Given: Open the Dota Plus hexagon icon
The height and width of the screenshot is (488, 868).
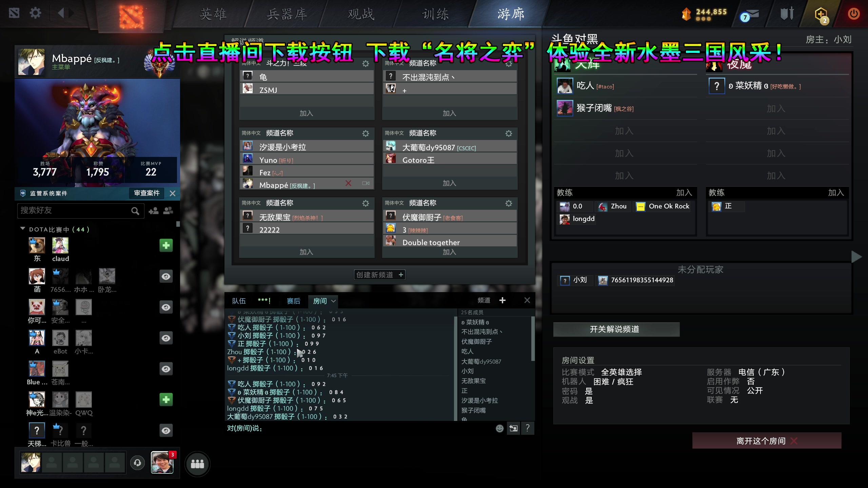Looking at the screenshot, I should click(x=821, y=15).
